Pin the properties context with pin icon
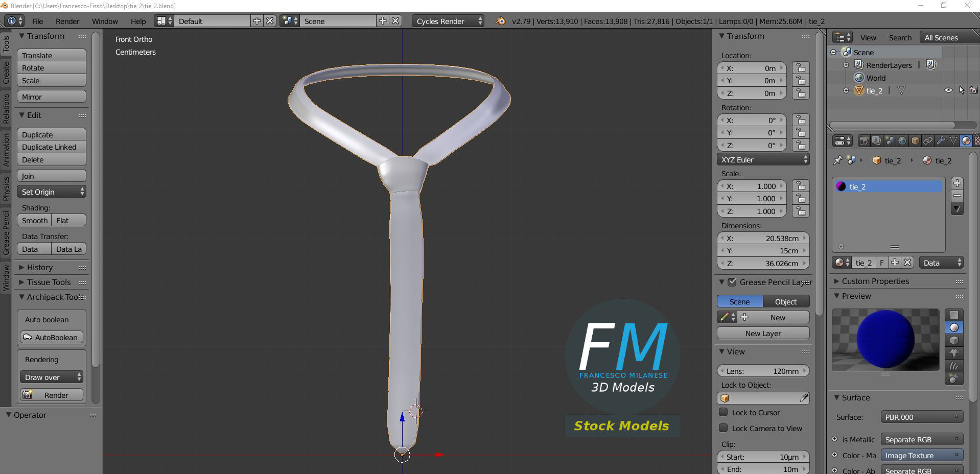The width and height of the screenshot is (980, 474). tap(838, 160)
